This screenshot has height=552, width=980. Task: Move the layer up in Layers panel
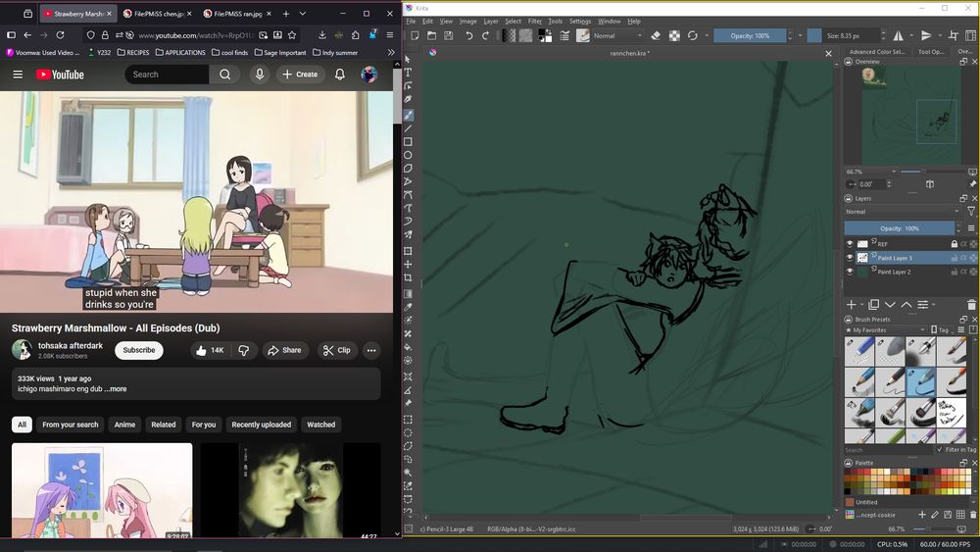pyautogui.click(x=906, y=305)
